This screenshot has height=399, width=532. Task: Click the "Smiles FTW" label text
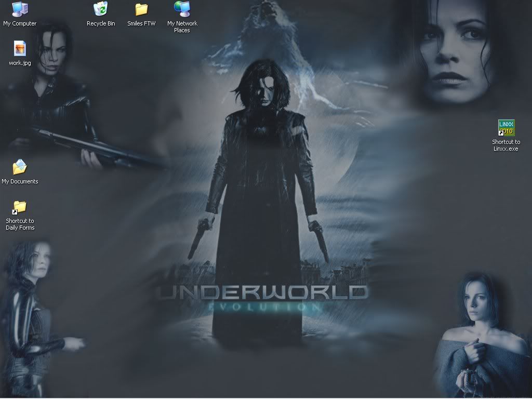tap(141, 23)
